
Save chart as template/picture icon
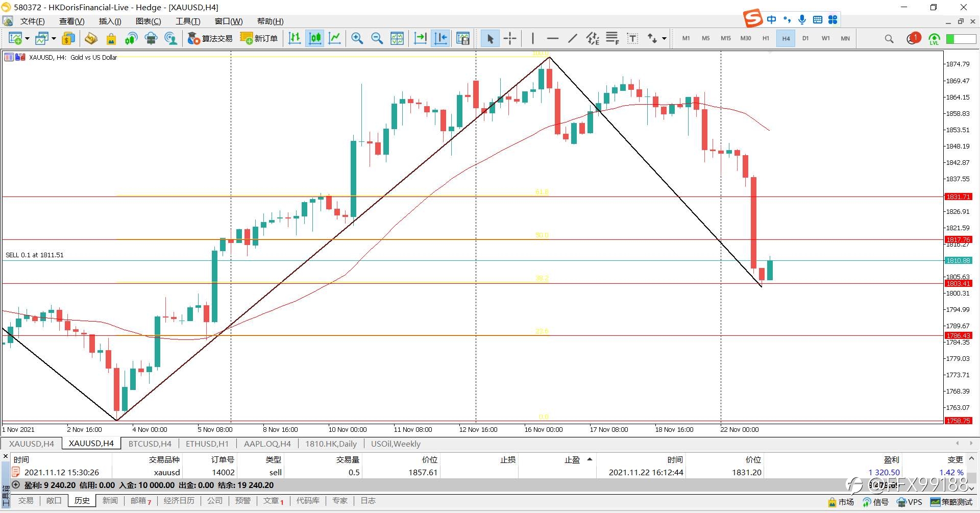(x=462, y=38)
